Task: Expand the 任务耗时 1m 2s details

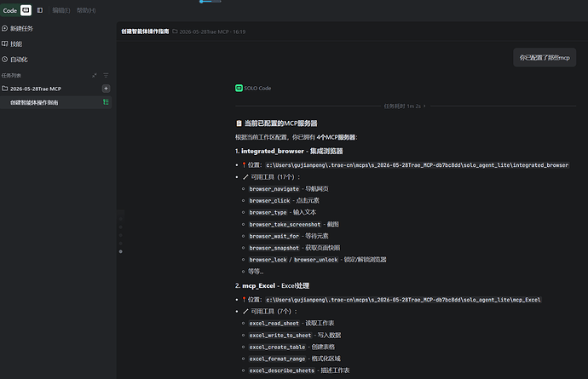Action: pos(405,106)
